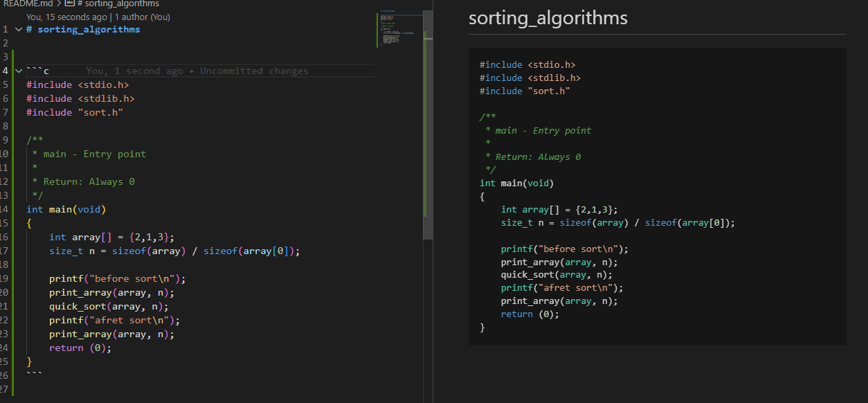Click the 'sorting_algorithms' heading in the preview pane
Screen dimensions: 868x403
coord(548,18)
